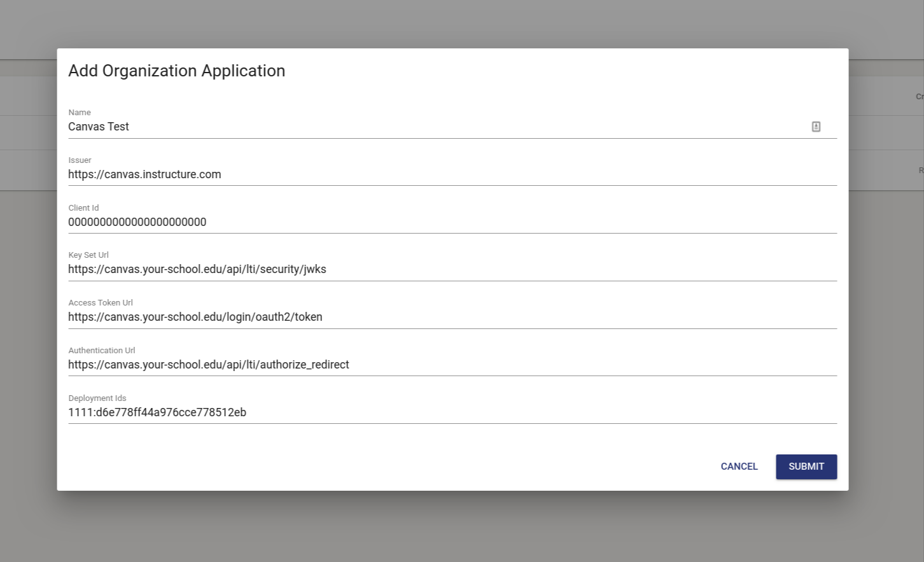
Task: Click the Client Id field label
Action: coord(83,208)
